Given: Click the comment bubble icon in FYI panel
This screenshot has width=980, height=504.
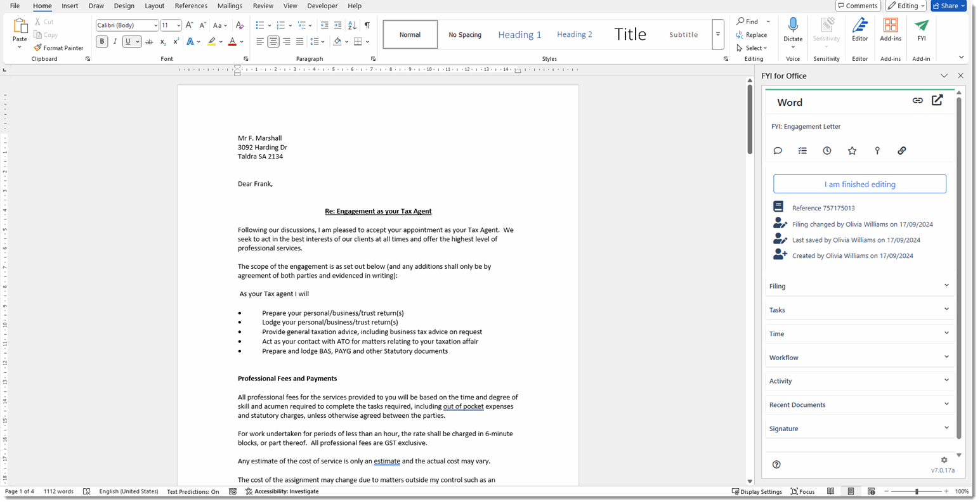Looking at the screenshot, I should (x=778, y=151).
